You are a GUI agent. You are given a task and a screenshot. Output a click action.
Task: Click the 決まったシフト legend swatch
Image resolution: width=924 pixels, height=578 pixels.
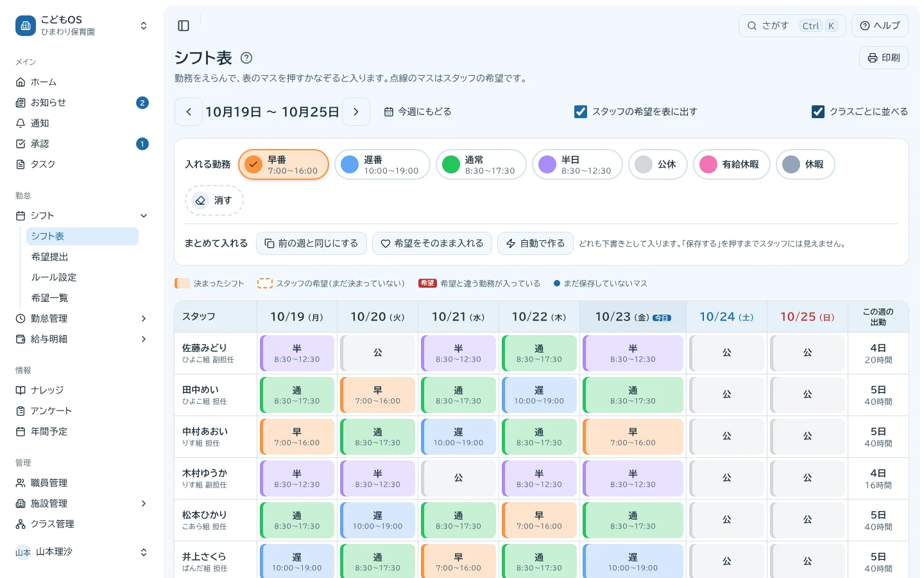click(182, 283)
